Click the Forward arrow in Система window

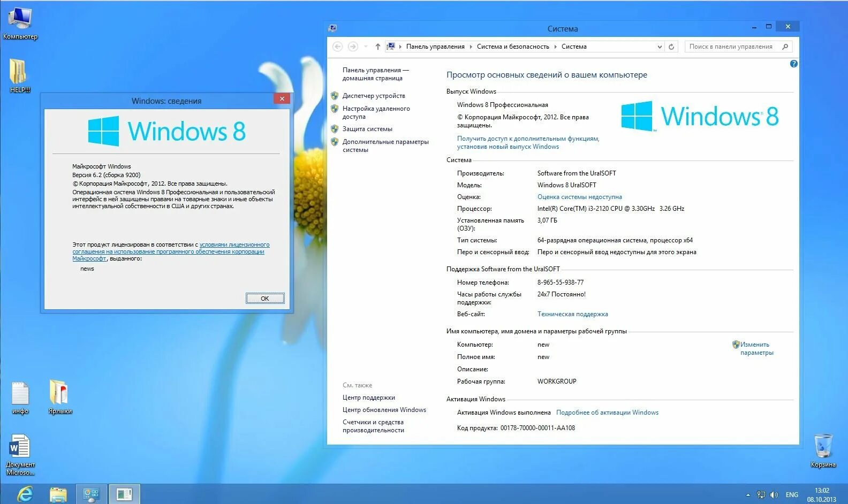pyautogui.click(x=353, y=47)
